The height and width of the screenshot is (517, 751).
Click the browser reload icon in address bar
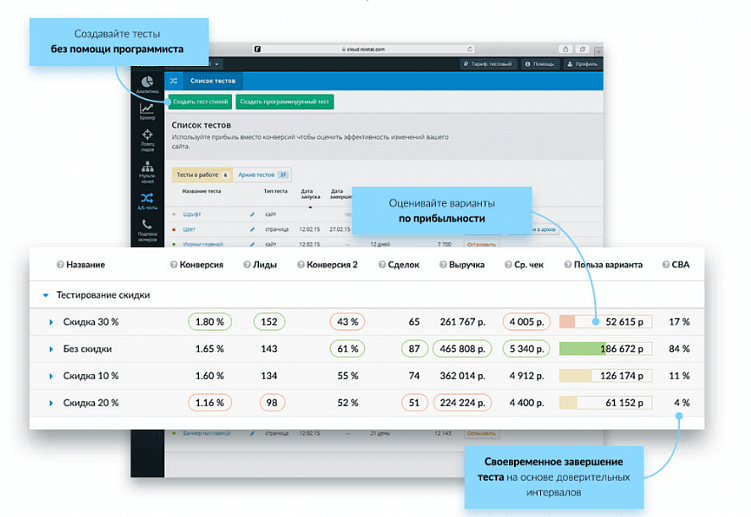point(469,49)
